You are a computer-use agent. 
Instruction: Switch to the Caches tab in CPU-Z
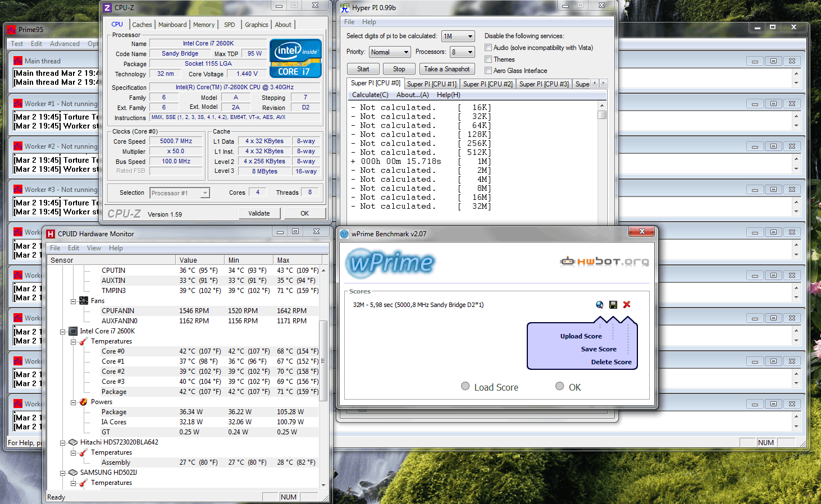(142, 25)
